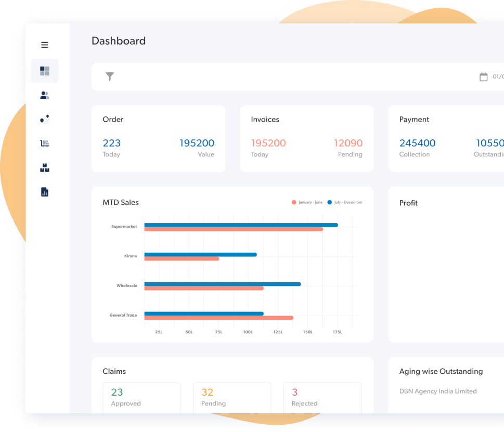504x432 pixels.
Task: Click the Wholesale blue bar
Action: click(223, 284)
